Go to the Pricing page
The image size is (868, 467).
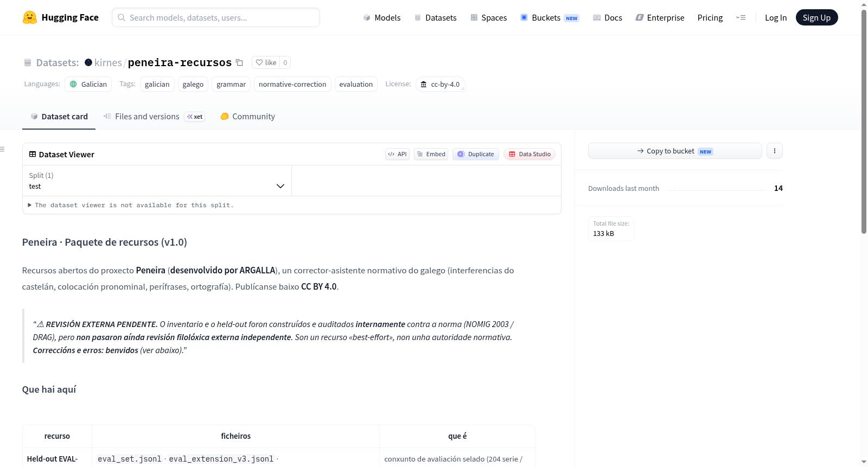[710, 17]
